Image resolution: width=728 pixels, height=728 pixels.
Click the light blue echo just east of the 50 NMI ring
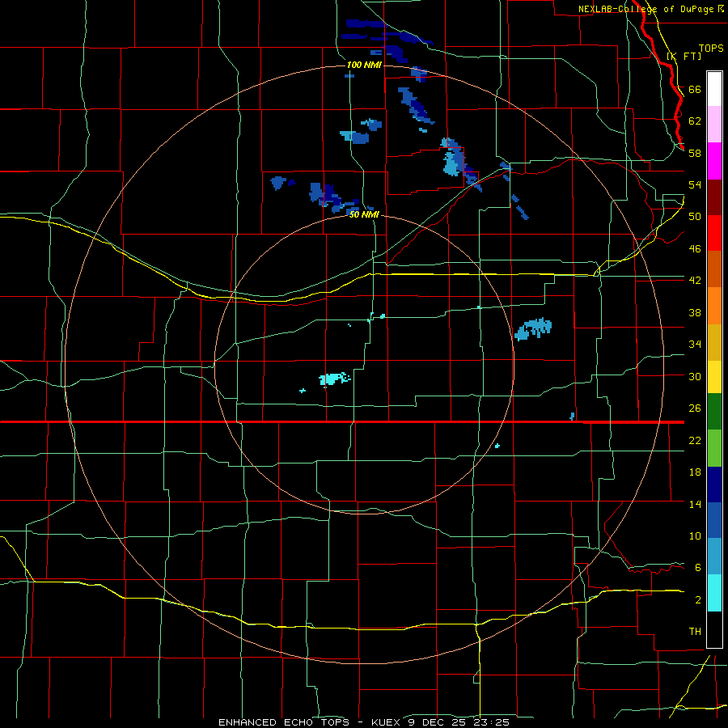532,328
